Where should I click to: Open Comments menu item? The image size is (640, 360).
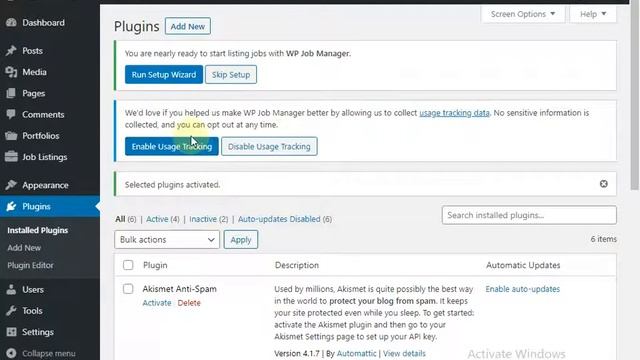tap(43, 115)
